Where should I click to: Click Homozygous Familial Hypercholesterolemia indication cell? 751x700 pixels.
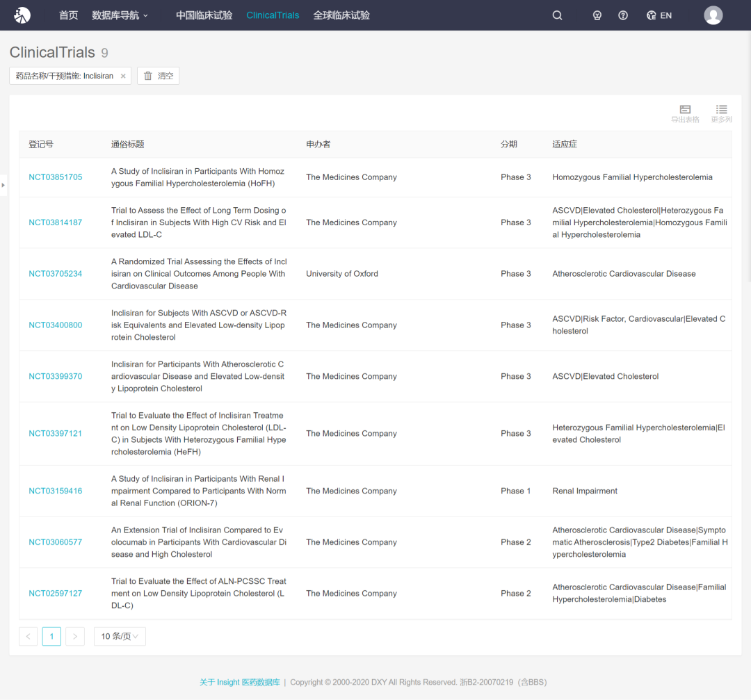coord(632,177)
